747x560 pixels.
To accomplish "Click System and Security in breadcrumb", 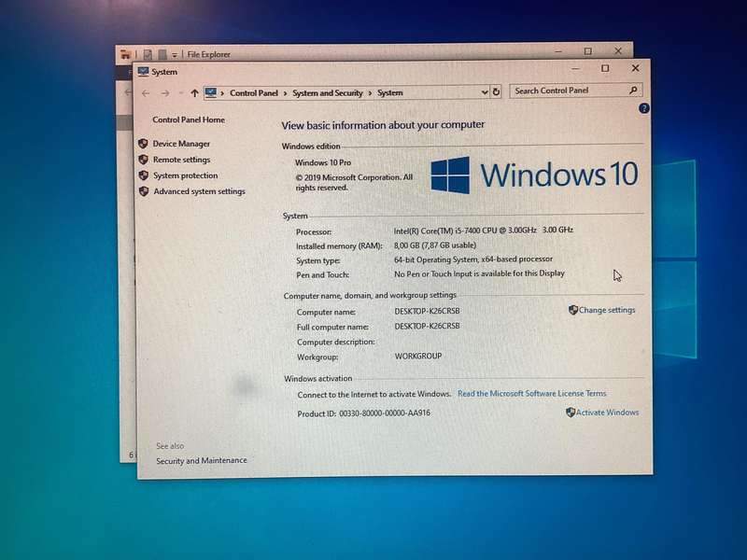I will coord(328,92).
